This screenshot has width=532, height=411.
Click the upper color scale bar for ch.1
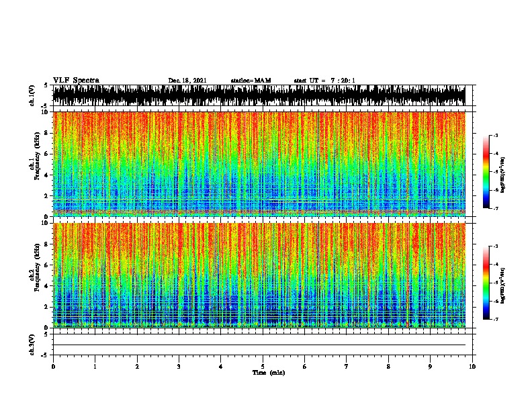coord(486,172)
